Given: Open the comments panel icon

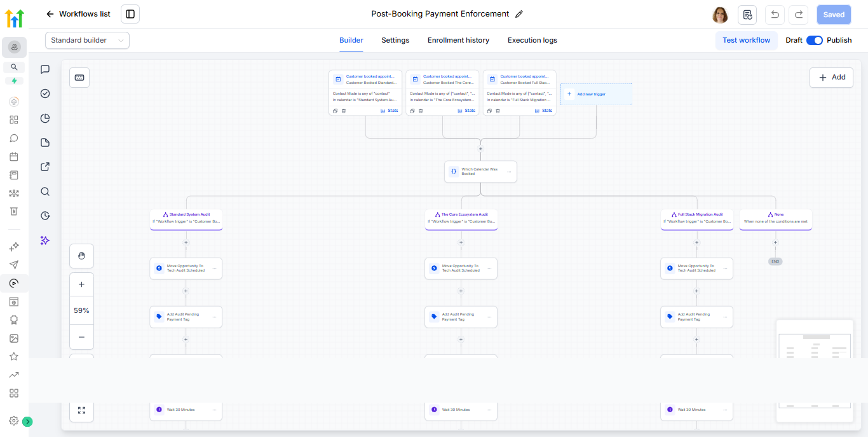Looking at the screenshot, I should [45, 69].
